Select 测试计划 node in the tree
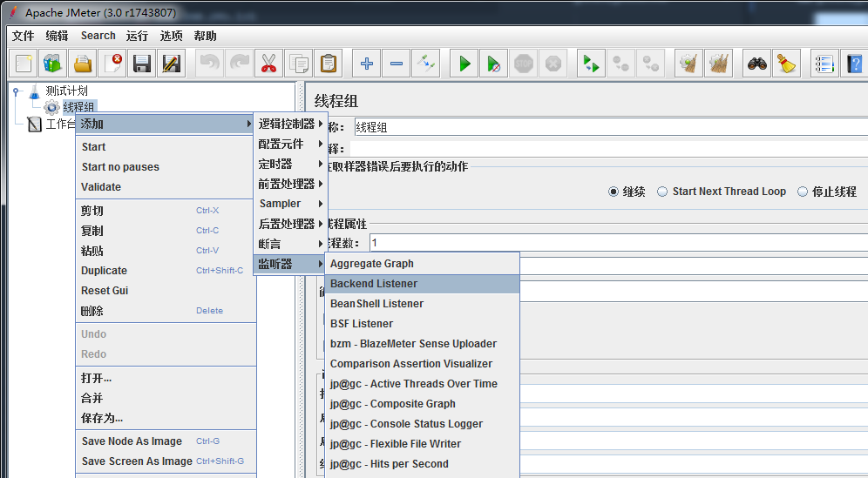The height and width of the screenshot is (478, 868). (66, 91)
